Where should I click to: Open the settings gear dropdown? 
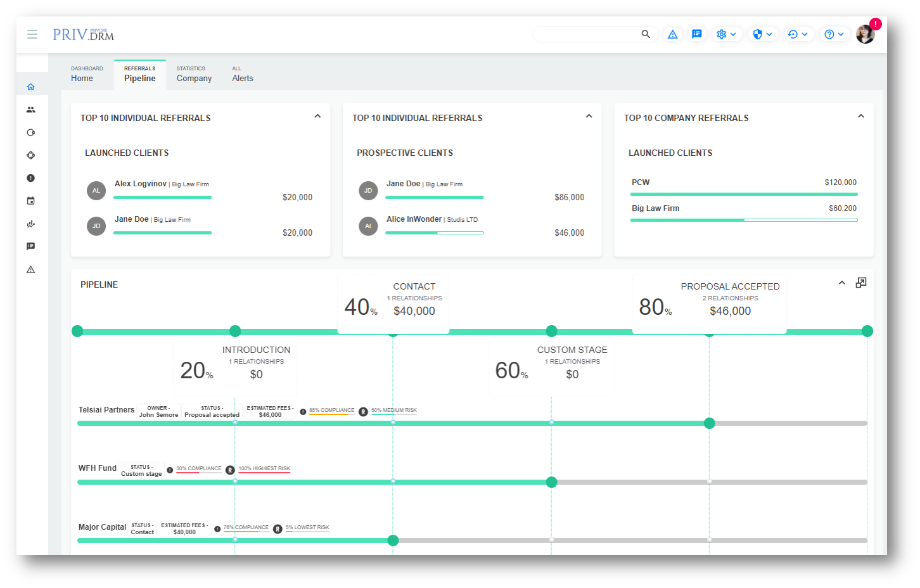[726, 34]
